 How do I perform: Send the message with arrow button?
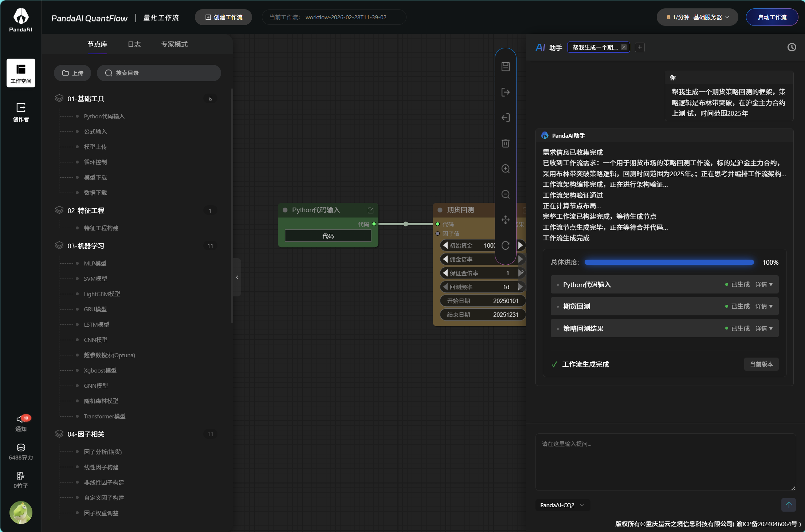tap(788, 505)
